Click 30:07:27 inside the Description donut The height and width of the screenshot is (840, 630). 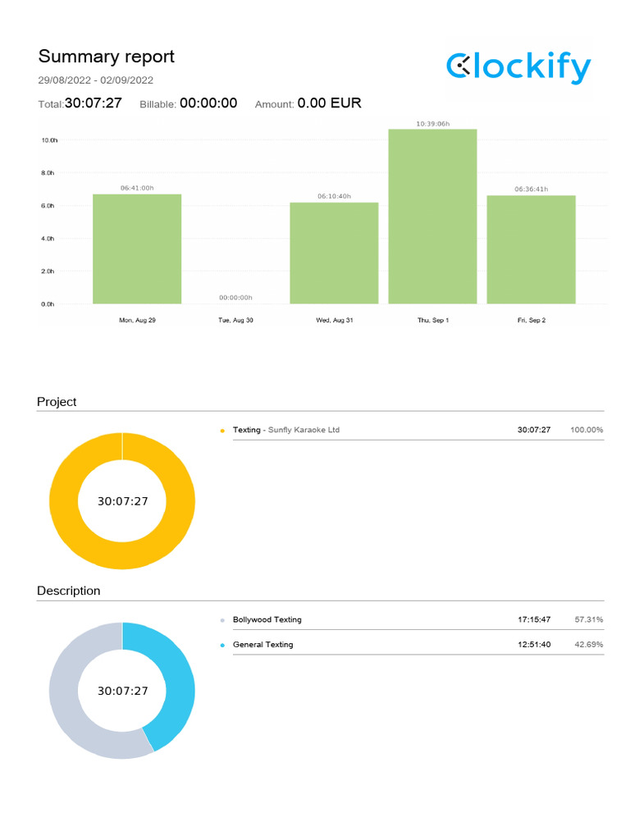click(x=123, y=691)
